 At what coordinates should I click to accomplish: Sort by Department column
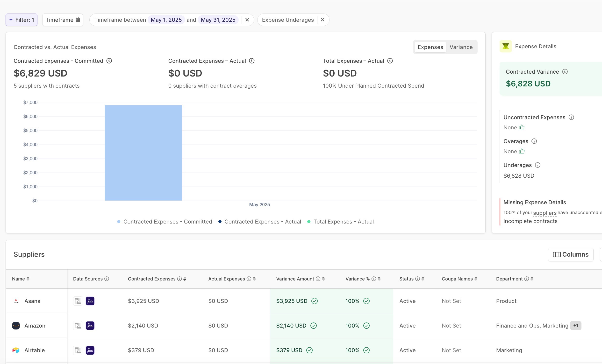tap(532, 279)
